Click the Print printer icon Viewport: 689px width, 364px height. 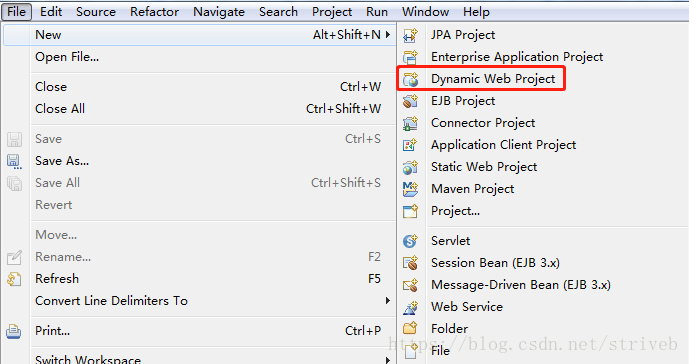[14, 331]
